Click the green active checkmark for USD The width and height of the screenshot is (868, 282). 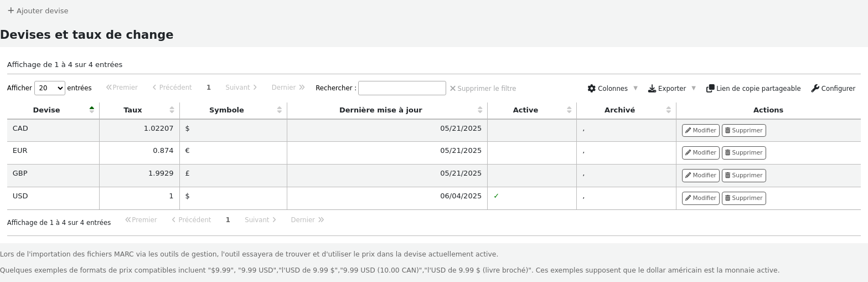[x=497, y=196]
